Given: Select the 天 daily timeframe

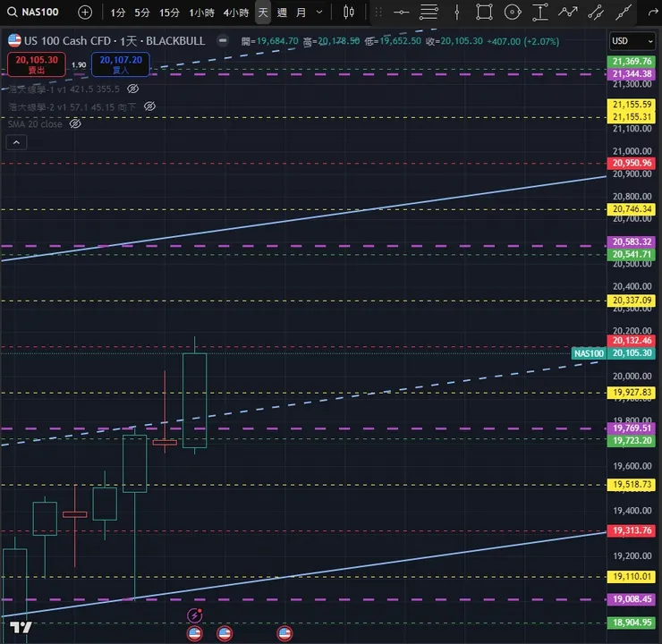Looking at the screenshot, I should tap(263, 13).
